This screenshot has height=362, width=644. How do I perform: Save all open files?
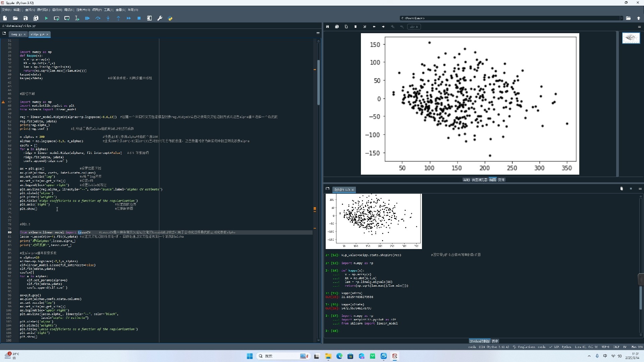point(36,18)
